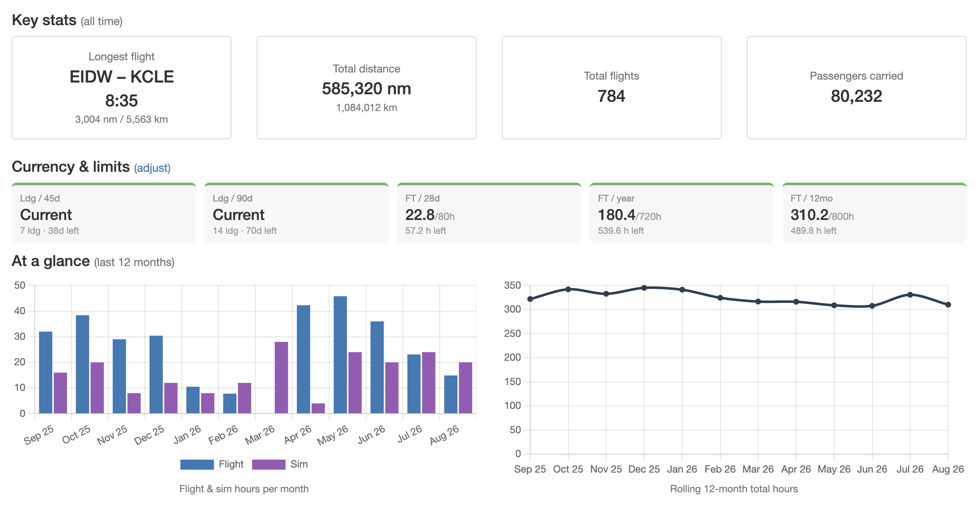Click the 'At a glance' heading
The width and height of the screenshot is (980, 517).
pyautogui.click(x=51, y=261)
